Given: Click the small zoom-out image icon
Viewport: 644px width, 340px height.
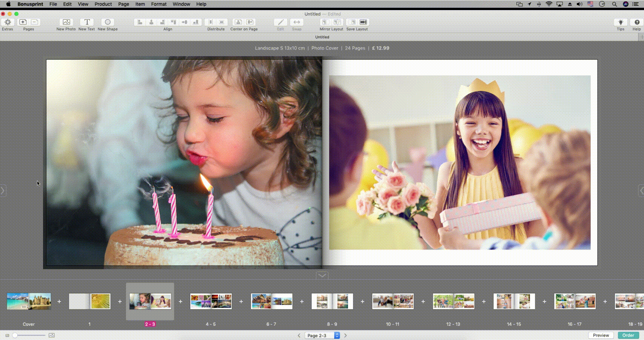Looking at the screenshot, I should (x=7, y=335).
